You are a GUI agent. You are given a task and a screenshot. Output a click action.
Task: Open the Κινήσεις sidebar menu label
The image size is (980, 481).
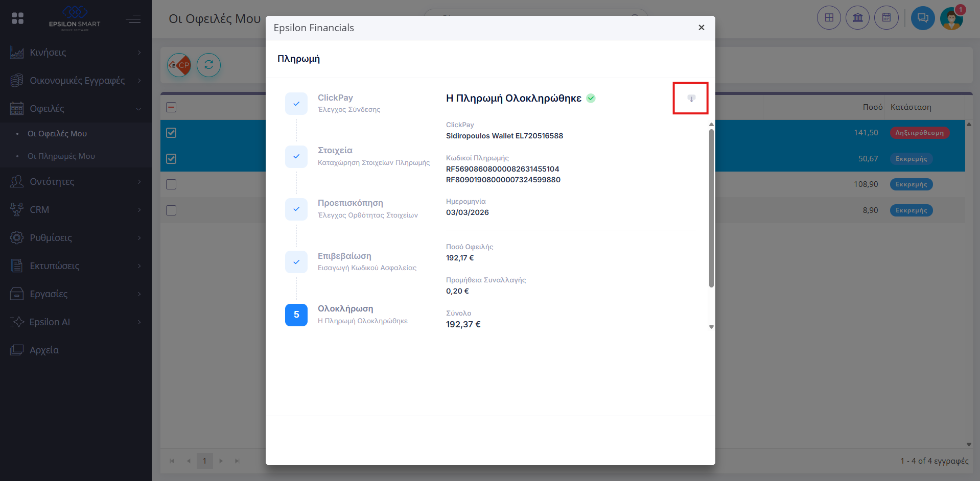[48, 53]
